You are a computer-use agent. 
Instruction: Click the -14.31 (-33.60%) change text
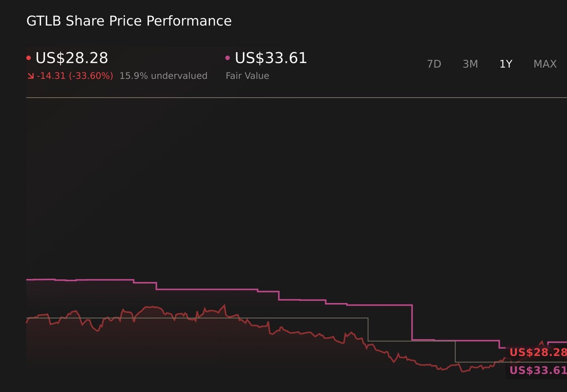(75, 76)
